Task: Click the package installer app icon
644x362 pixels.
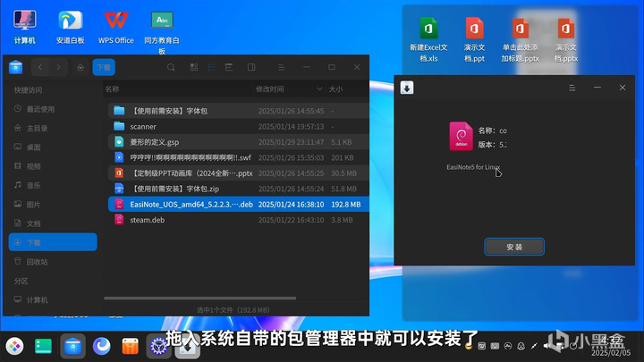Action: 407,88
